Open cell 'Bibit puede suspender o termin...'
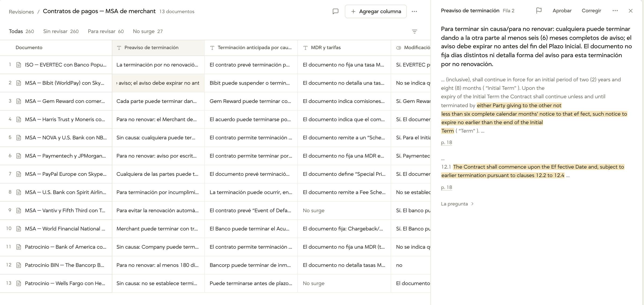 pyautogui.click(x=251, y=83)
